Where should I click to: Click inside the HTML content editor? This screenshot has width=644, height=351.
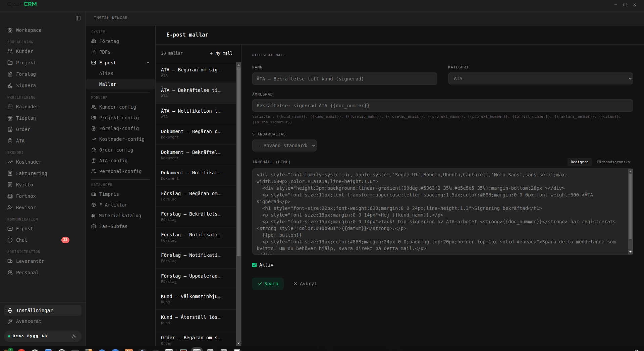click(440, 212)
